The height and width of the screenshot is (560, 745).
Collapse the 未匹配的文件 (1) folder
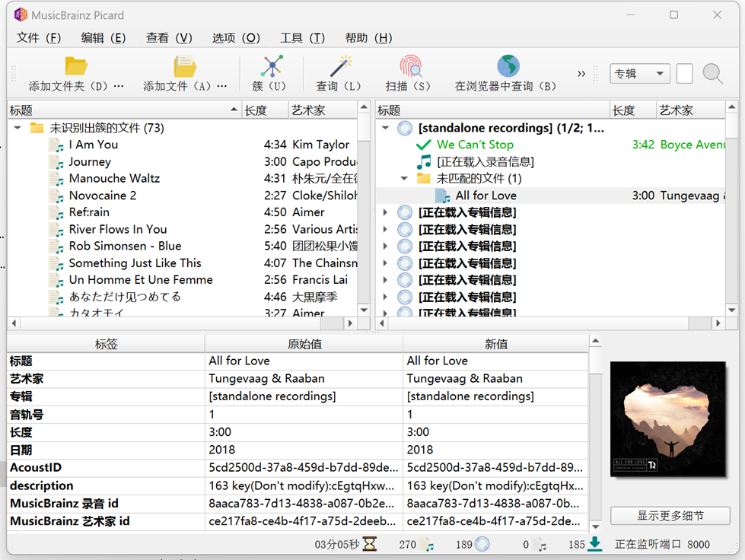tap(404, 179)
